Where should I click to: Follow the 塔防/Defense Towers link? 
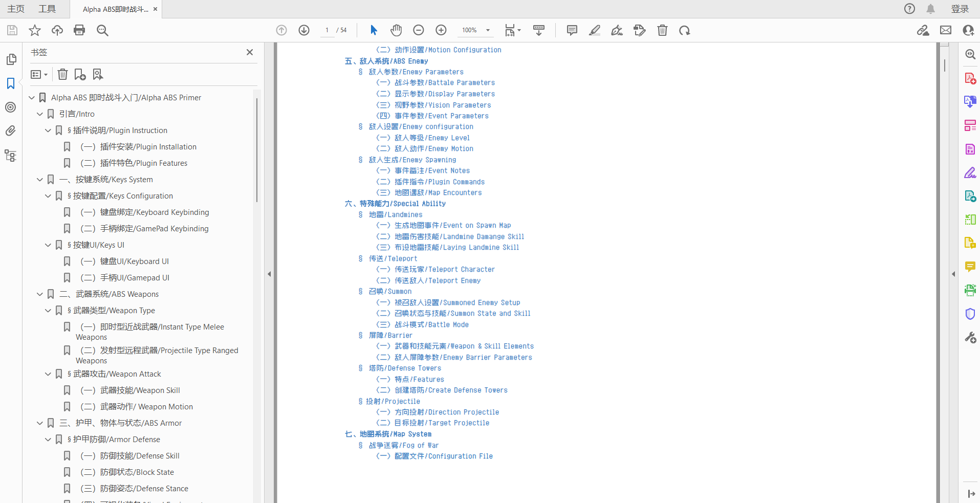click(x=405, y=368)
